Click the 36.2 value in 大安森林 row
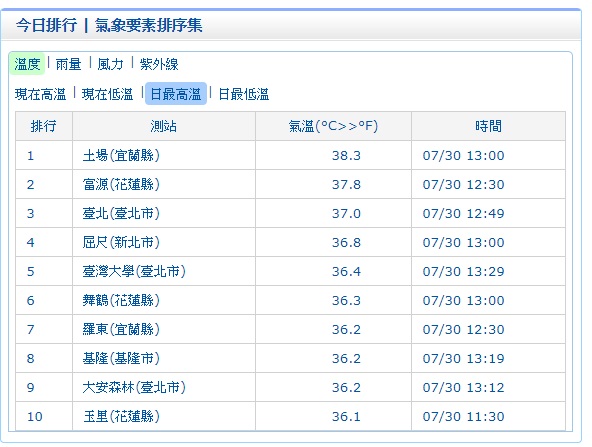Image resolution: width=592 pixels, height=447 pixels. (x=346, y=388)
